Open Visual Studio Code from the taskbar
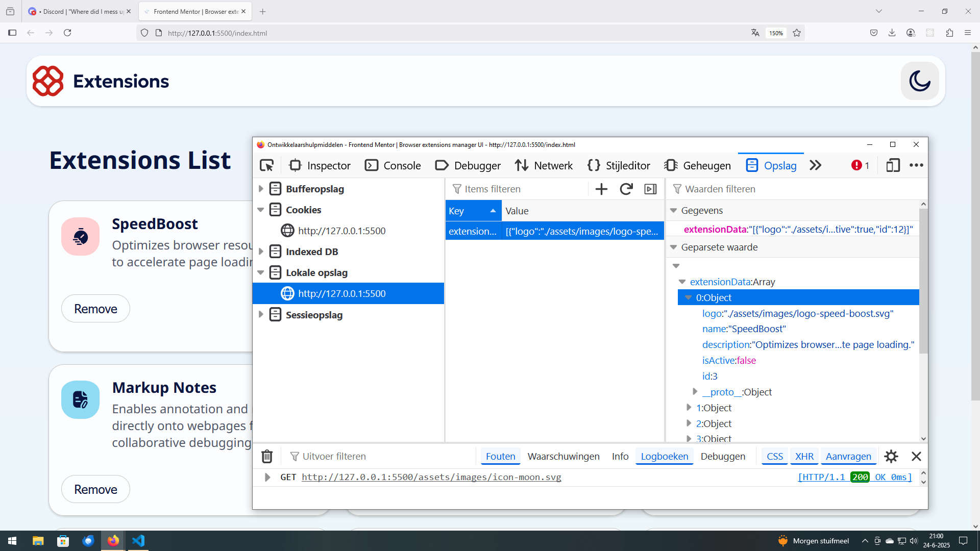 [x=138, y=540]
